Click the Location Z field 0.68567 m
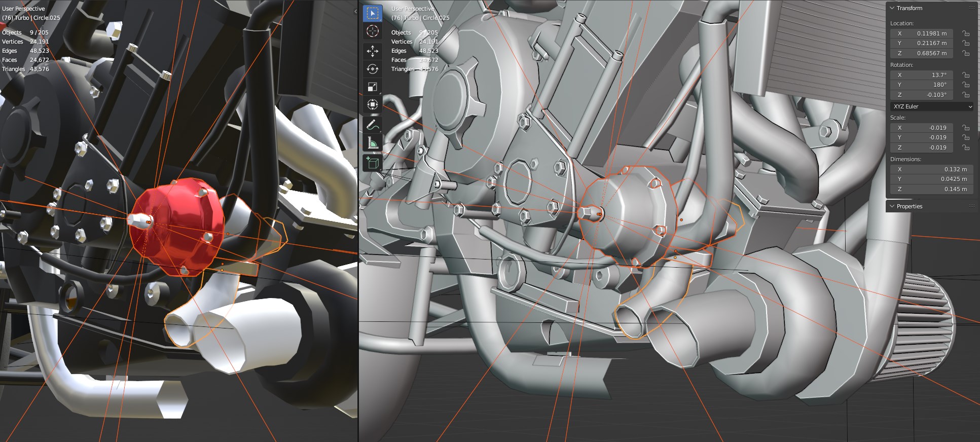 (922, 53)
